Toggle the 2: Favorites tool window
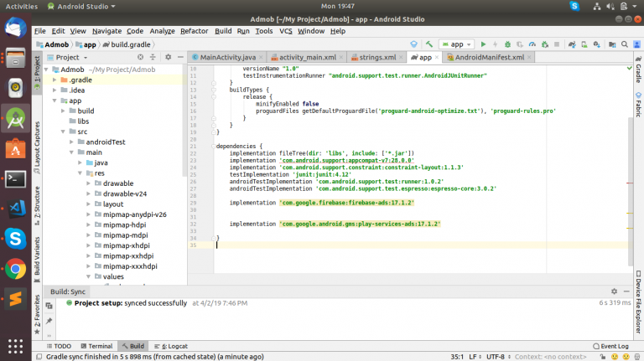Viewport: 644px width, 361px height. tap(37, 315)
